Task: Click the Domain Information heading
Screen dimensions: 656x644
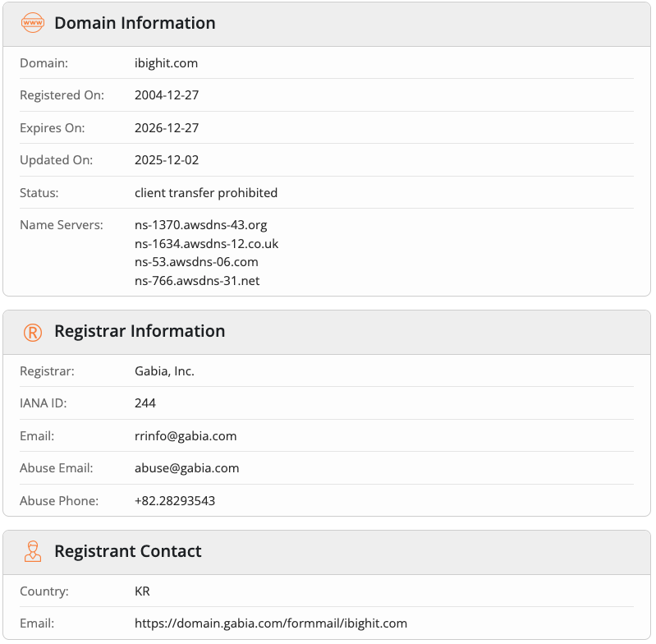Action: (x=135, y=23)
